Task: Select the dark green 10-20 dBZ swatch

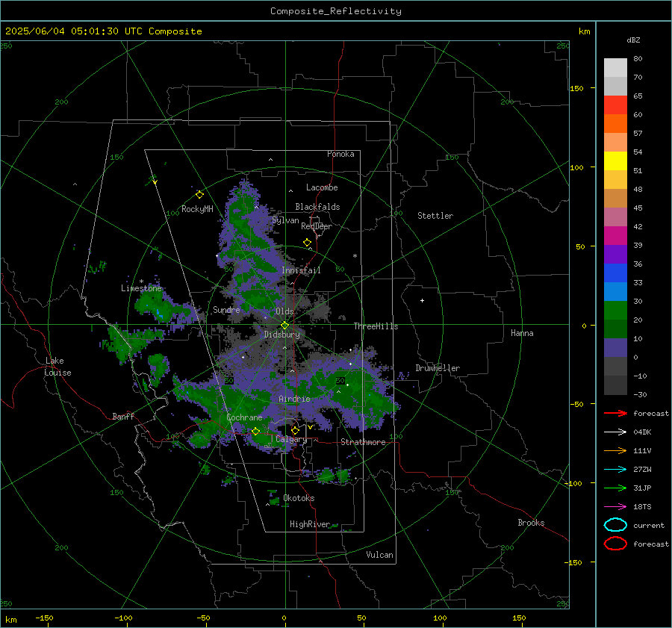Action: pos(615,329)
